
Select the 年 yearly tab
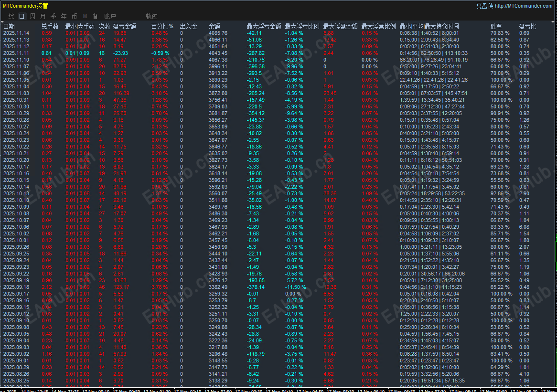(64, 16)
